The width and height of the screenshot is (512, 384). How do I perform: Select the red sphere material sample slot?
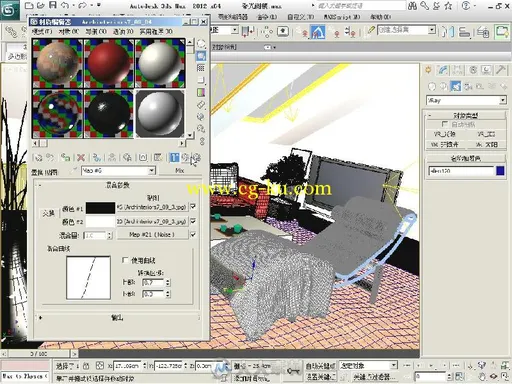click(109, 63)
